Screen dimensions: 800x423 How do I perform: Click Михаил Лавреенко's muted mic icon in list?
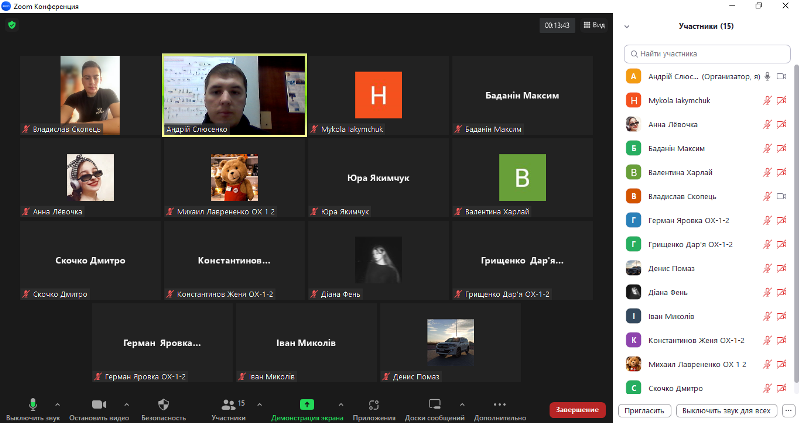click(767, 364)
